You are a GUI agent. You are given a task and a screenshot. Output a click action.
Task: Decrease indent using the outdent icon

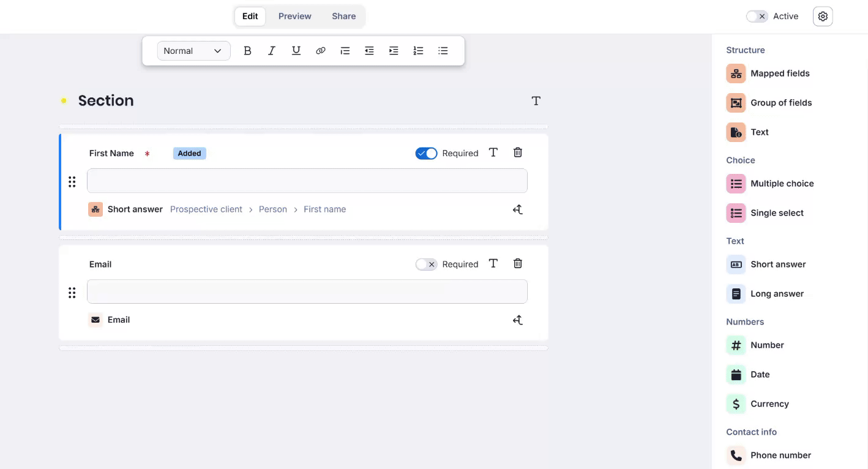click(369, 51)
